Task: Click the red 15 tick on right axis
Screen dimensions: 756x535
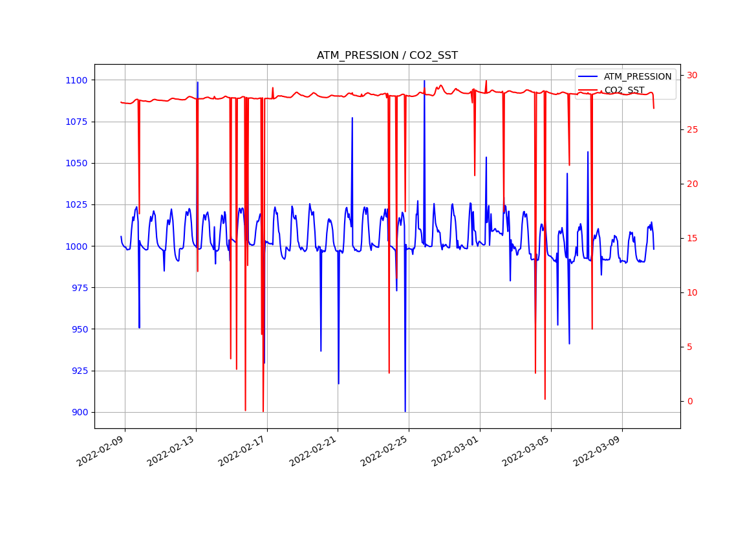Action: click(x=692, y=238)
